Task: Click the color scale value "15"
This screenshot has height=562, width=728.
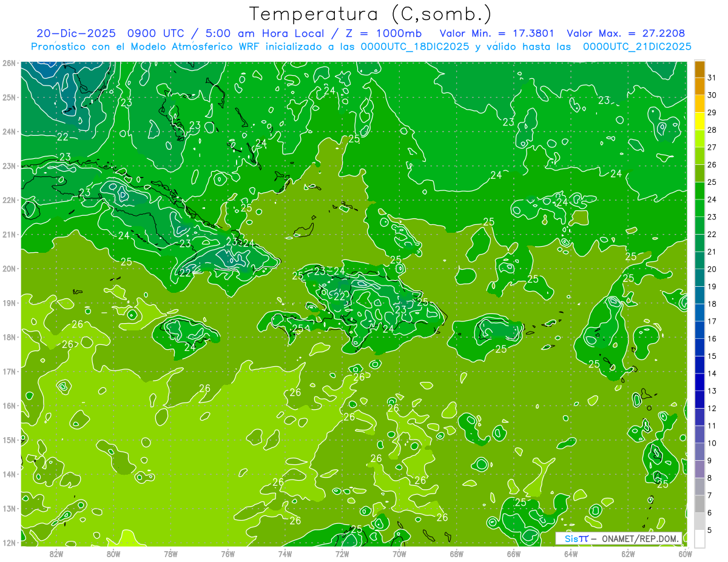Action: [x=712, y=356]
